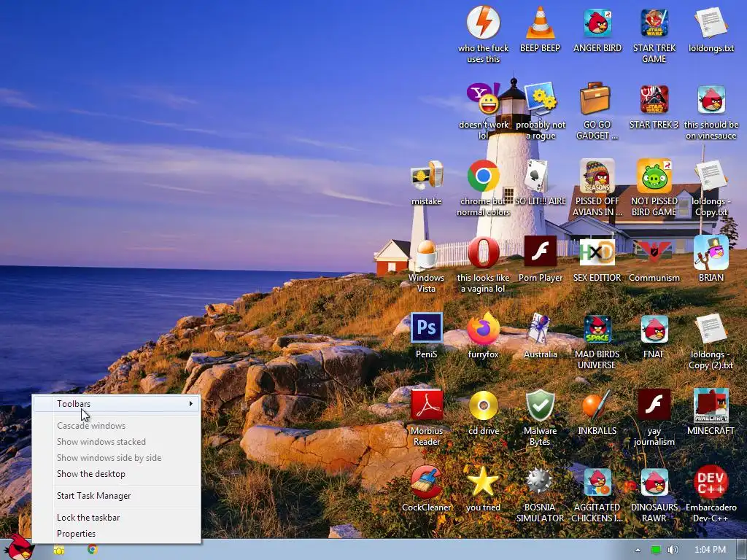Click the Angry Bird Start button
Image resolution: width=747 pixels, height=560 pixels.
pos(19,547)
